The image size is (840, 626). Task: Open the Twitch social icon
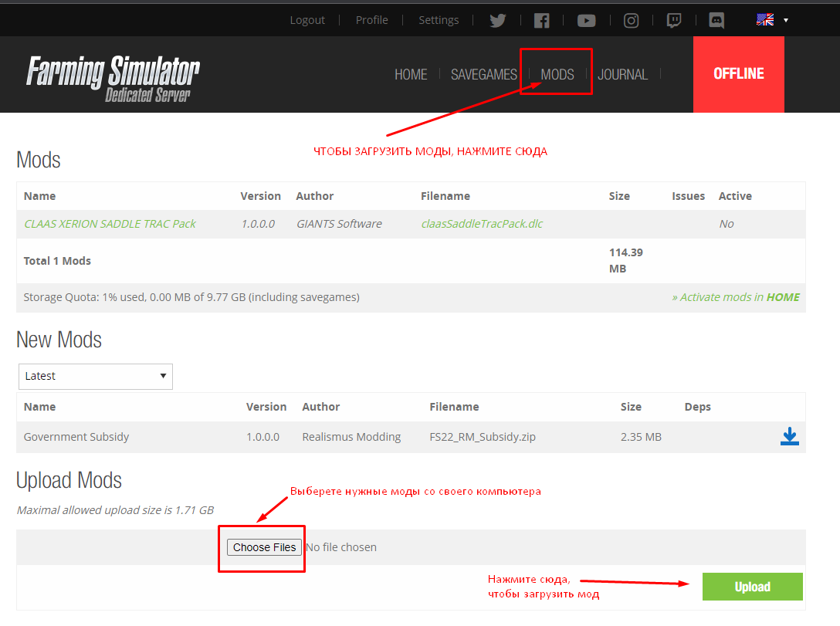point(674,21)
